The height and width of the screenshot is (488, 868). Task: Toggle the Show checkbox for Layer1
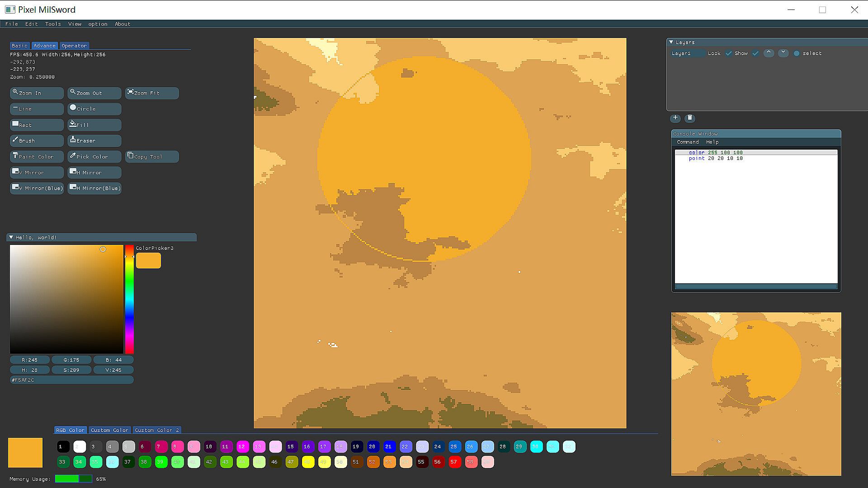pyautogui.click(x=755, y=53)
